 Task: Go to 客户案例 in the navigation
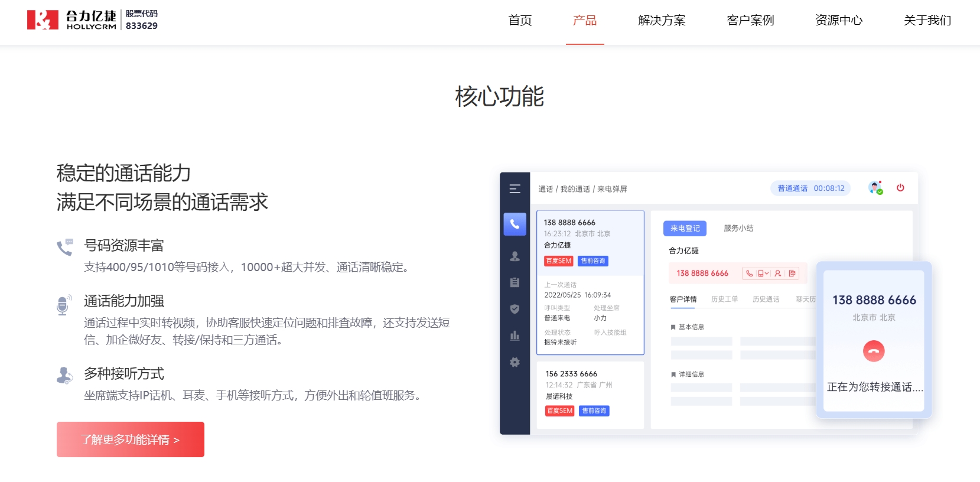(x=750, y=20)
